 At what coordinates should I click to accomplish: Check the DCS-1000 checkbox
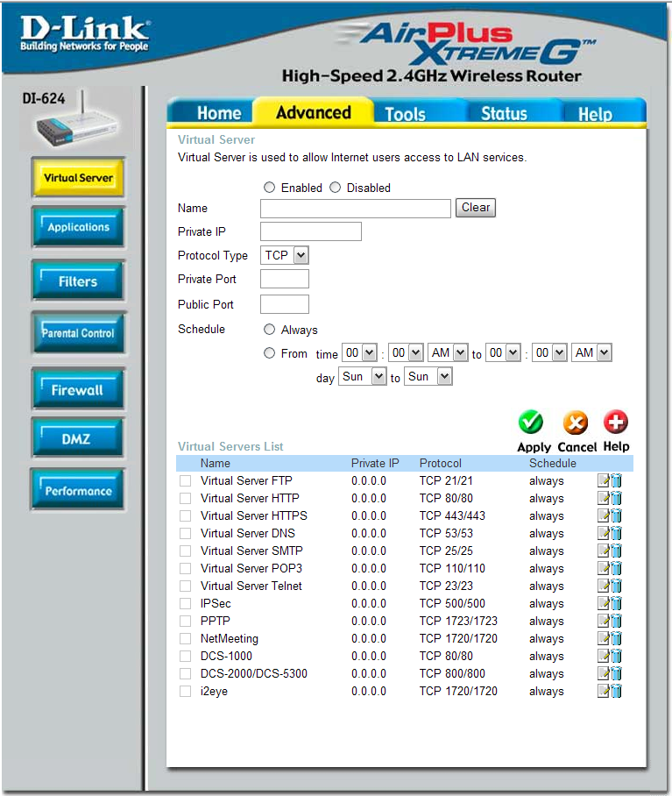click(x=186, y=656)
